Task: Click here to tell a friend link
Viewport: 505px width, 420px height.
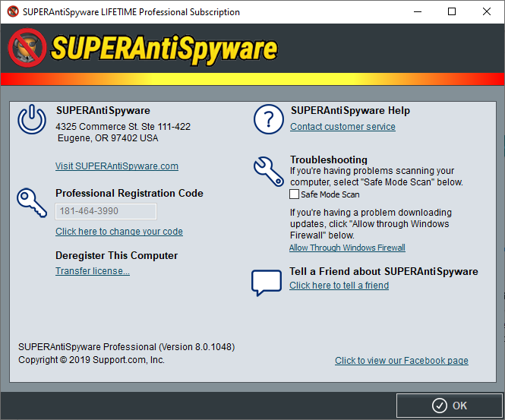Action: tap(339, 286)
